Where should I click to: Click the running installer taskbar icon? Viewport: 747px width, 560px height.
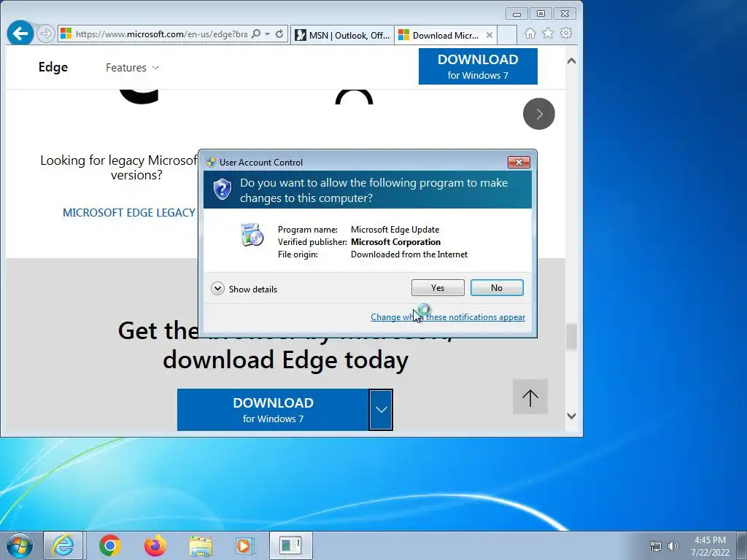[x=290, y=545]
